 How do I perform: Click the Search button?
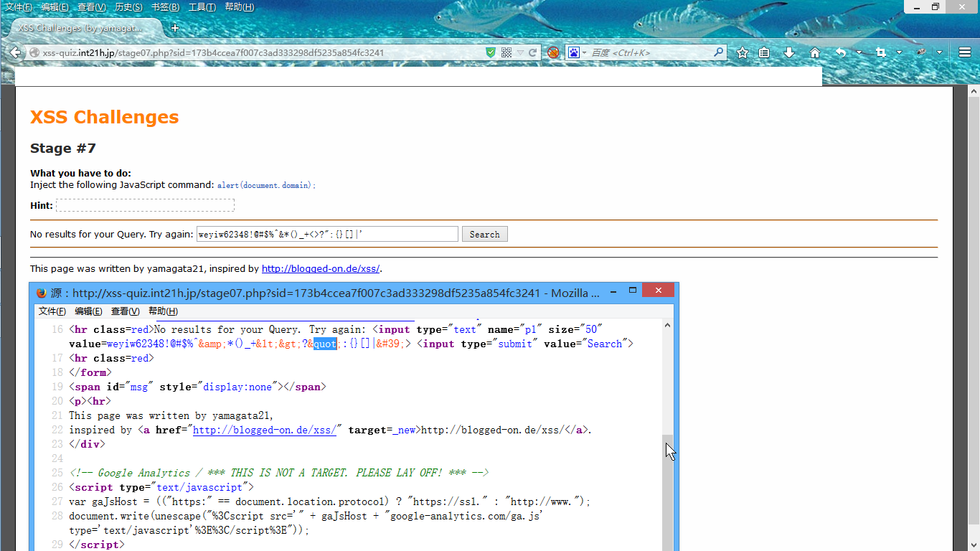pyautogui.click(x=485, y=234)
